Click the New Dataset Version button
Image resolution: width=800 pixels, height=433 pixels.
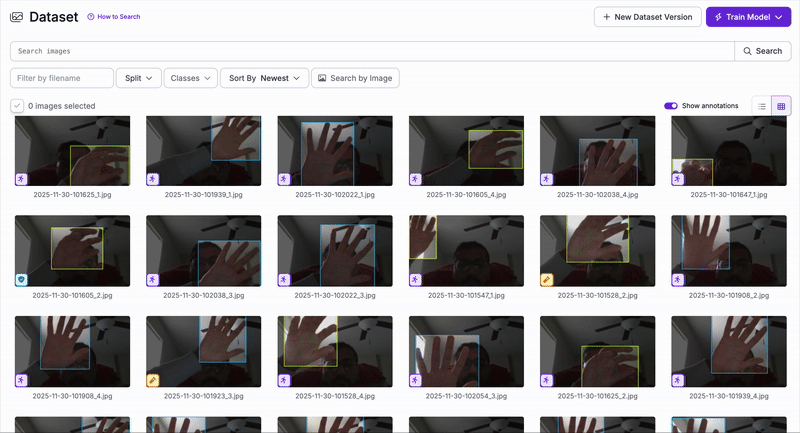[647, 17]
